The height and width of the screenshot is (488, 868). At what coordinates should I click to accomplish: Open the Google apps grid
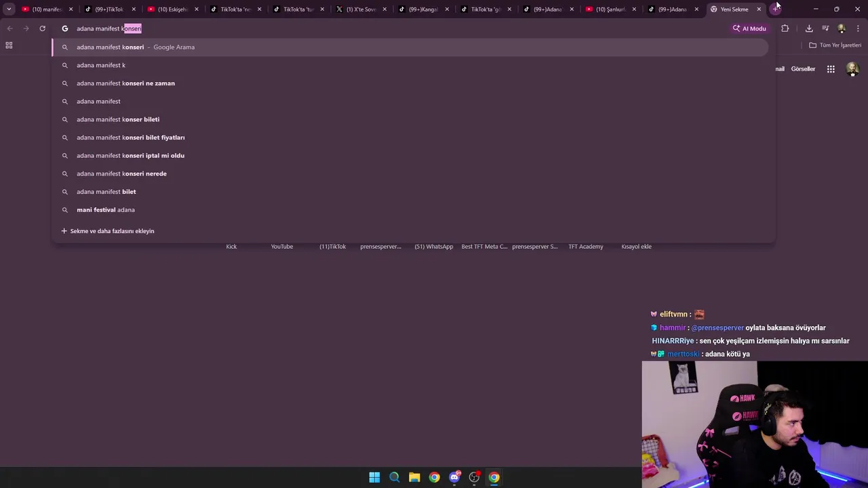831,68
